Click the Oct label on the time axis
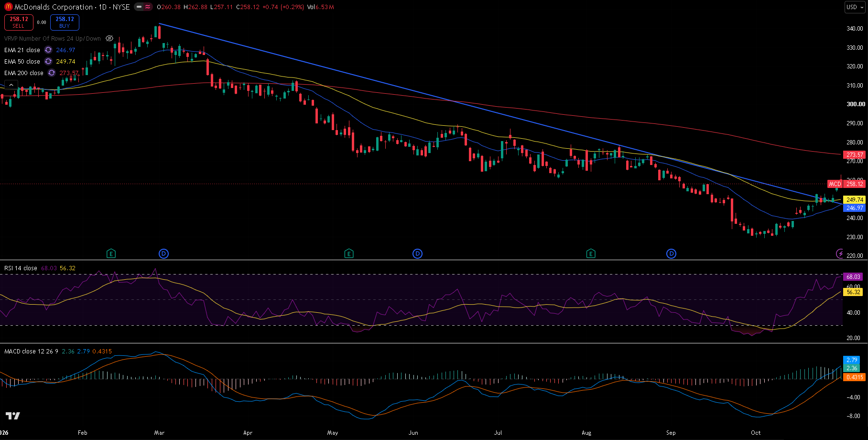This screenshot has width=868, height=440. pyautogui.click(x=756, y=433)
